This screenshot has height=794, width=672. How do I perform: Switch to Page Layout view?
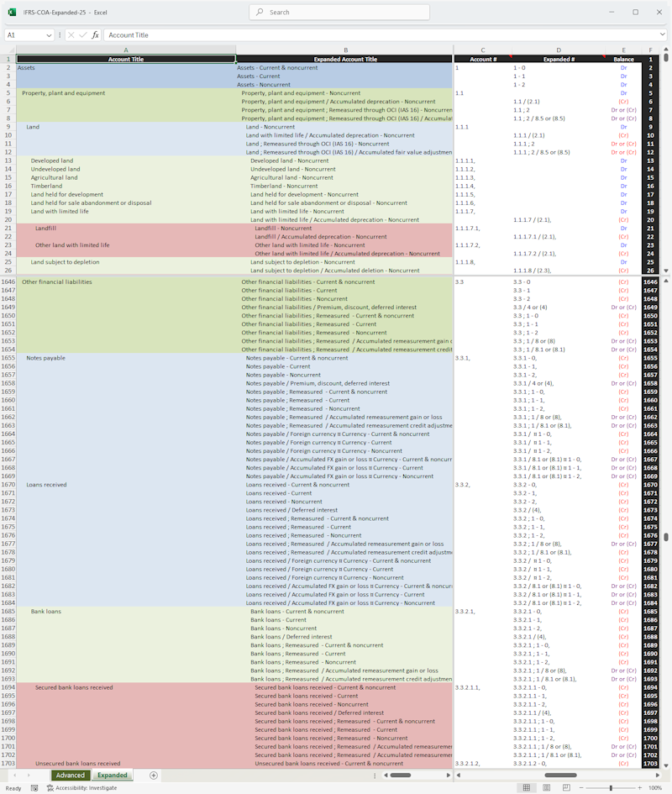pyautogui.click(x=546, y=788)
